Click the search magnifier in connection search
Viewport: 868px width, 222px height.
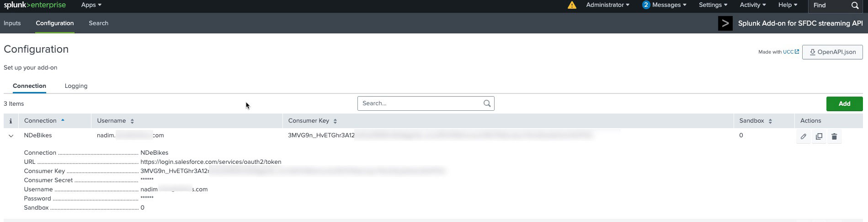487,103
